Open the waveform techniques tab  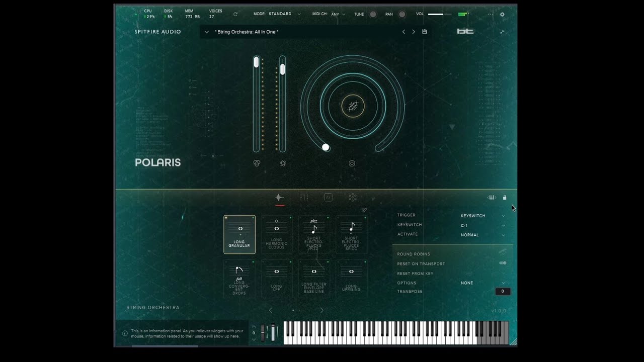click(280, 198)
